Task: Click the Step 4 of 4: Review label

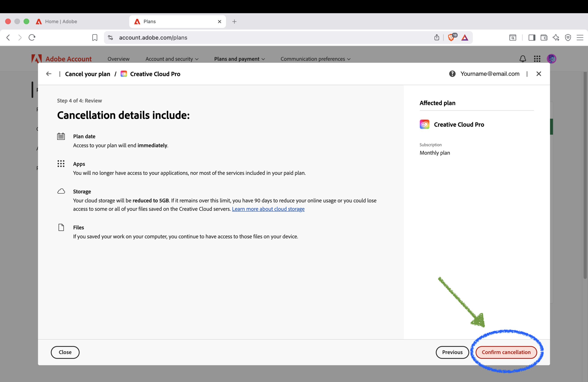Action: tap(79, 101)
